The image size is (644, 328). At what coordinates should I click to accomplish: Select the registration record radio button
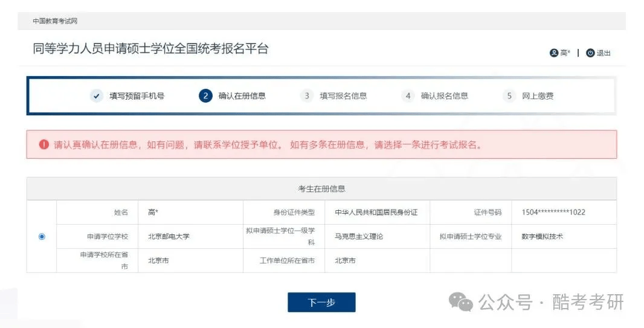coord(42,236)
